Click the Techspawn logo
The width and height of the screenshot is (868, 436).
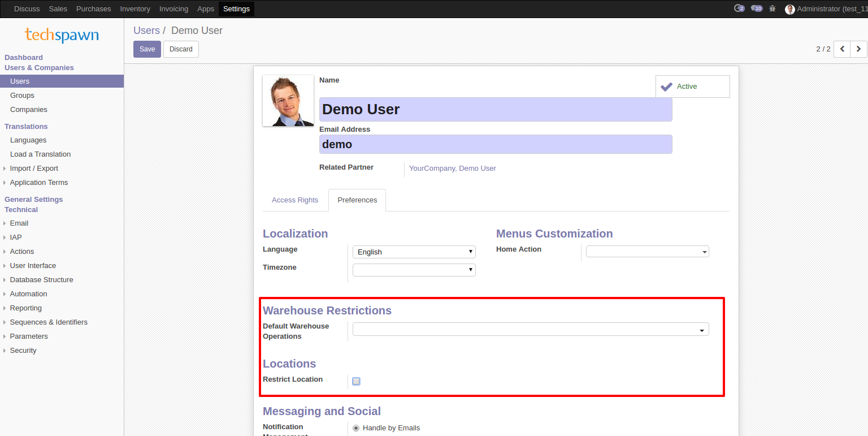(x=62, y=35)
